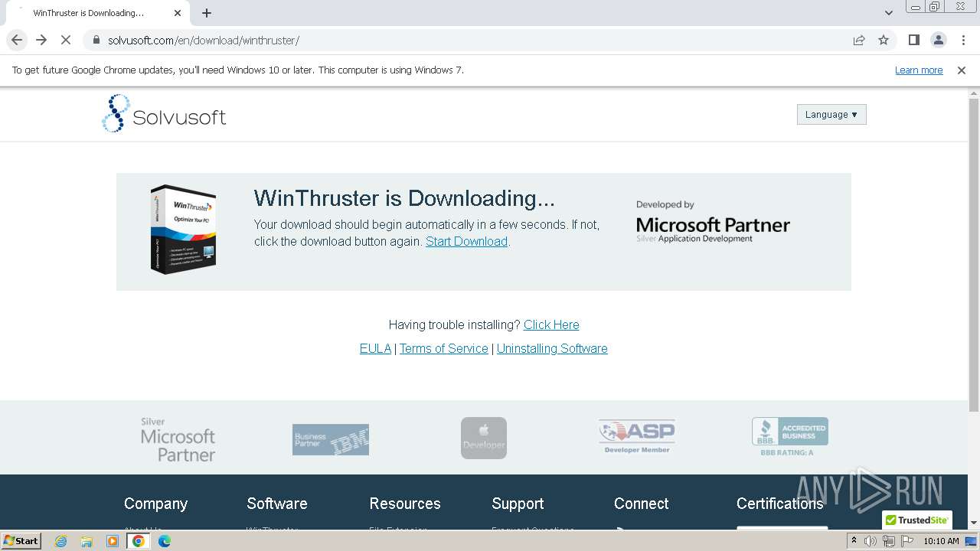
Task: Open the Language dropdown
Action: click(x=831, y=114)
